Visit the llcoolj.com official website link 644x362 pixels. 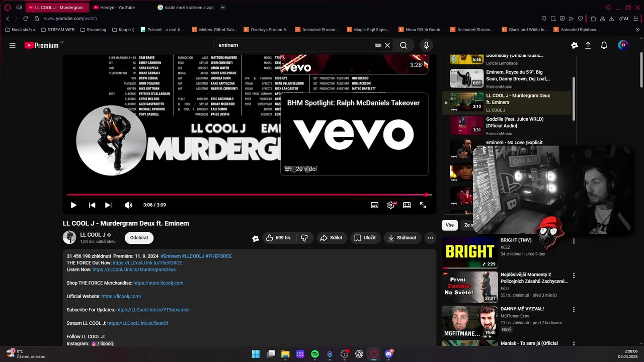point(121,297)
